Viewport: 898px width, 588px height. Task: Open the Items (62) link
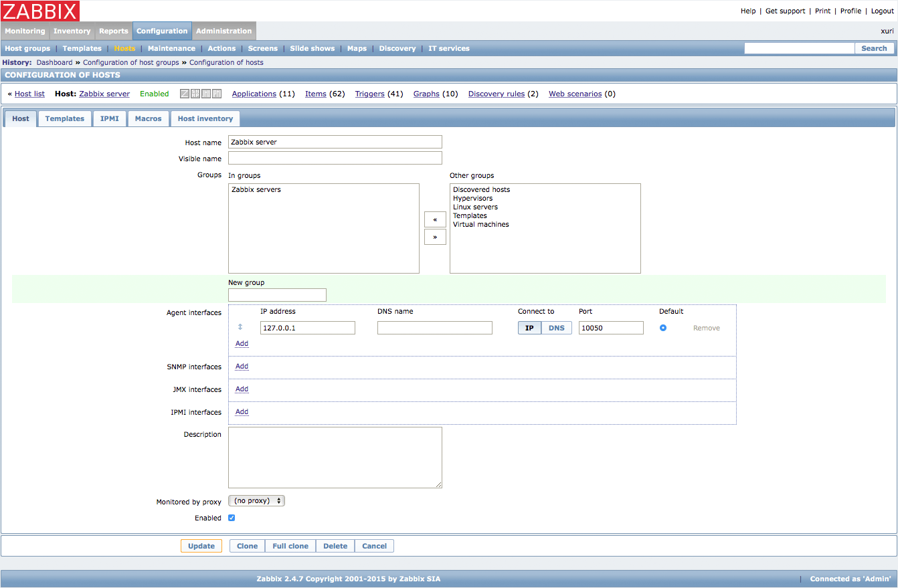pyautogui.click(x=316, y=94)
